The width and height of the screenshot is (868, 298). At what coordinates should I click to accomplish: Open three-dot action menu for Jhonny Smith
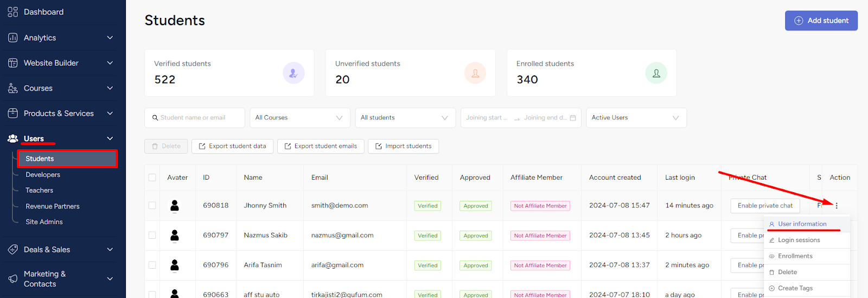pos(837,206)
